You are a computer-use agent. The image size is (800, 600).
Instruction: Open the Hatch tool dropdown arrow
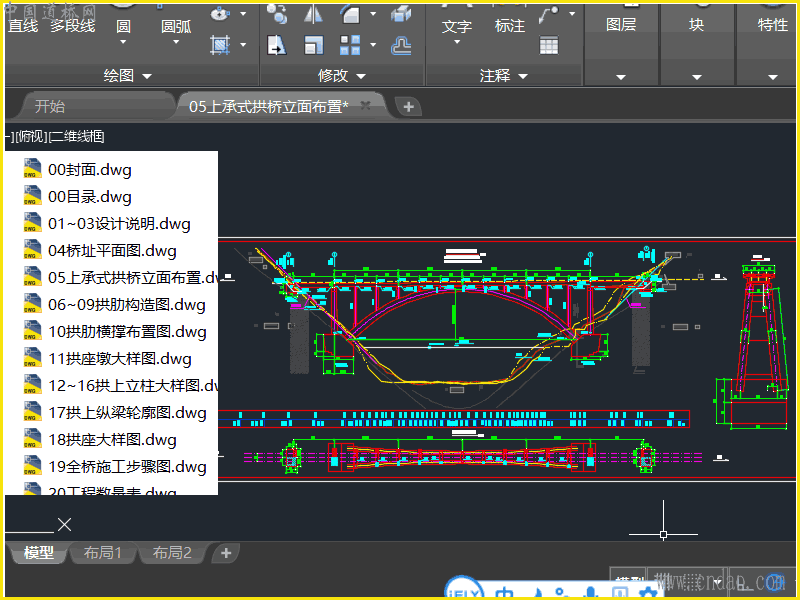click(243, 45)
